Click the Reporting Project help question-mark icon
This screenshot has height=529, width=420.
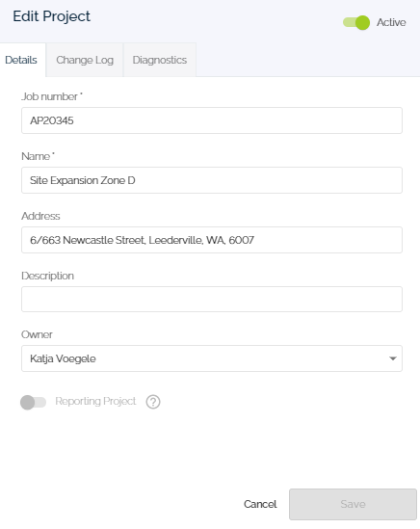153,402
